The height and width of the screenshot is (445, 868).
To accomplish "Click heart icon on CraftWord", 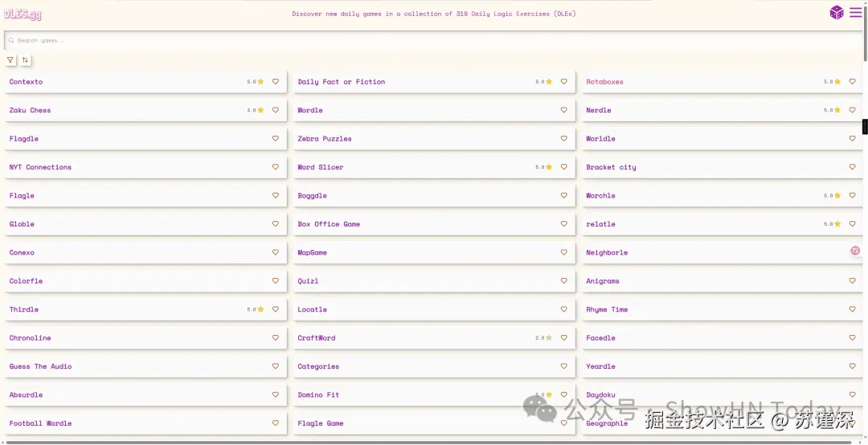I will (x=563, y=337).
